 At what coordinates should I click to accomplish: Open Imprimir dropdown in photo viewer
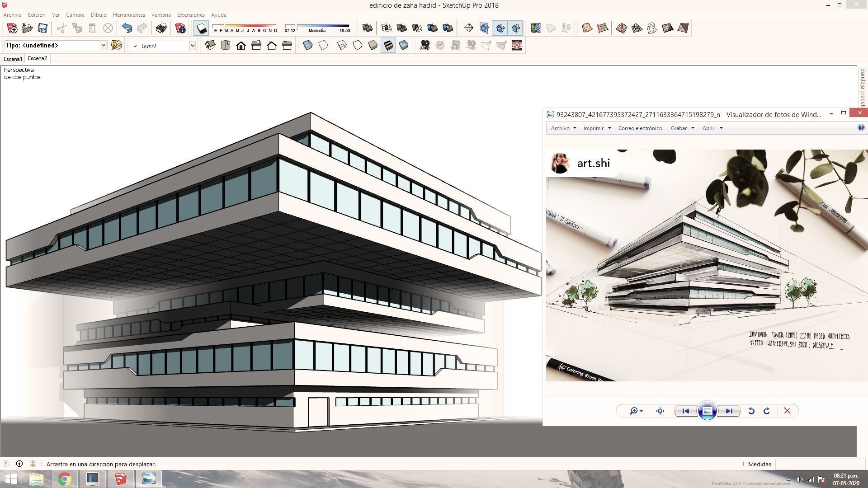click(597, 128)
